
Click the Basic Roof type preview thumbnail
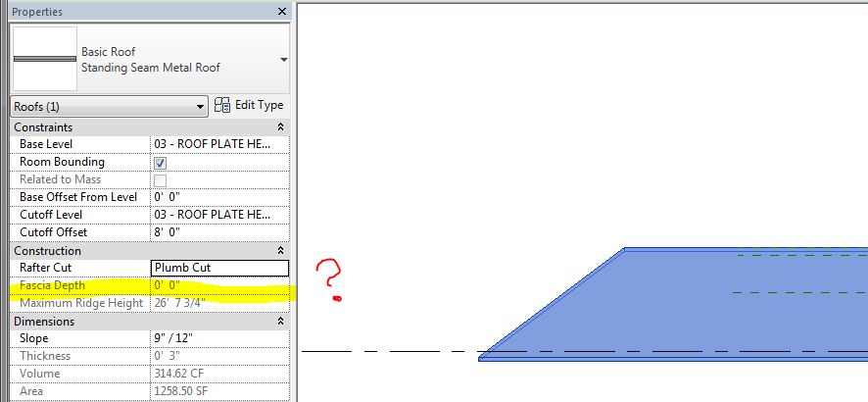[45, 59]
